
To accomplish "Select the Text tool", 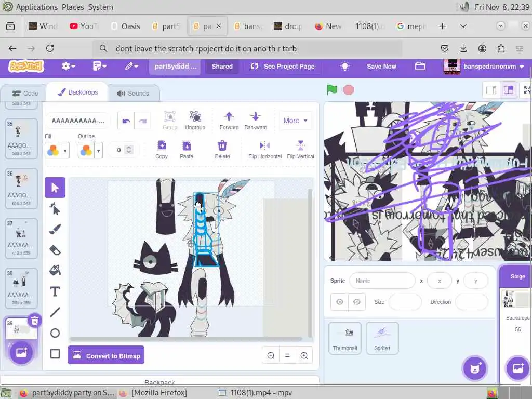I will 55,291.
